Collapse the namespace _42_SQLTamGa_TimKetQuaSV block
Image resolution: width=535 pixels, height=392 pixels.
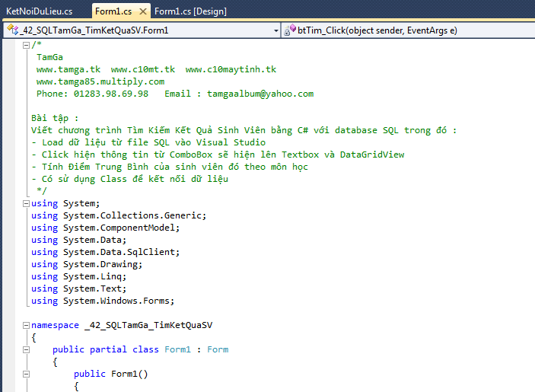tap(26, 326)
